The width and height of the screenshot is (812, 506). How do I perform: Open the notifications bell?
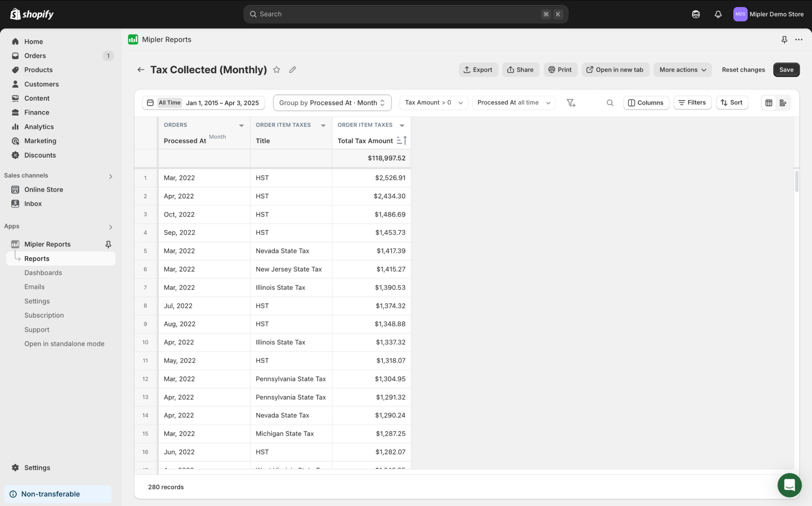(x=718, y=14)
